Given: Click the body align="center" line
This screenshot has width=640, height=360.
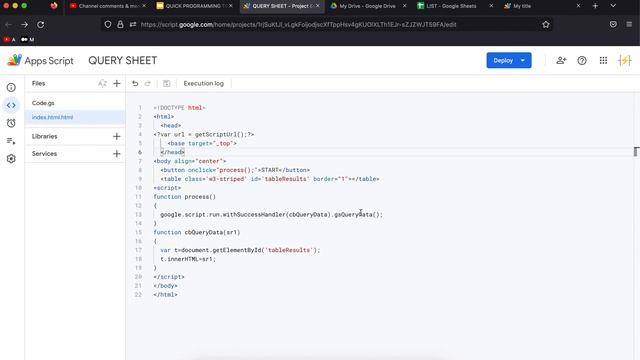Looking at the screenshot, I should point(190,161).
